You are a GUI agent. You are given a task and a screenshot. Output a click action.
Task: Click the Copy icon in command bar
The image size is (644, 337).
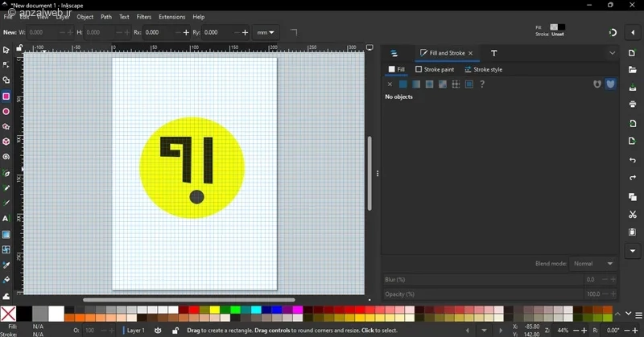point(633,197)
